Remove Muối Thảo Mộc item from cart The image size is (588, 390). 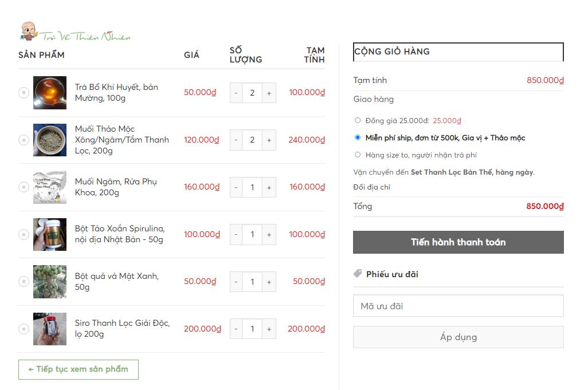coord(23,140)
